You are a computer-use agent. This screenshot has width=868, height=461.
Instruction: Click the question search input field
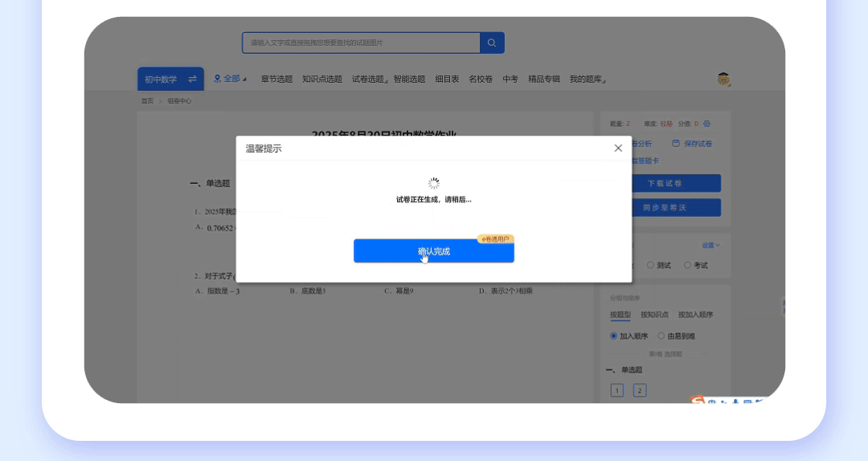361,43
